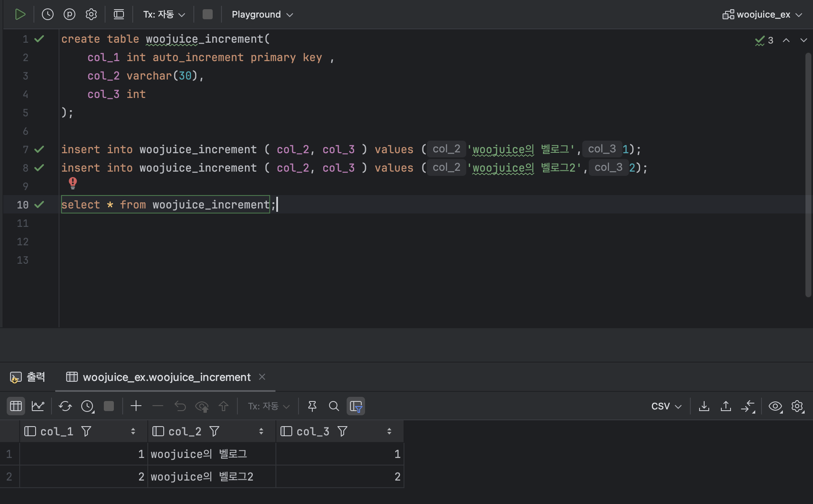813x504 pixels.
Task: Toggle the local filter icon
Action: 356,406
